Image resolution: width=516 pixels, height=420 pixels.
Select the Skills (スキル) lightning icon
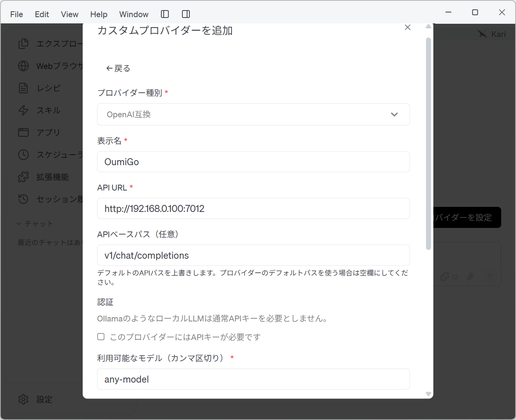coord(23,110)
